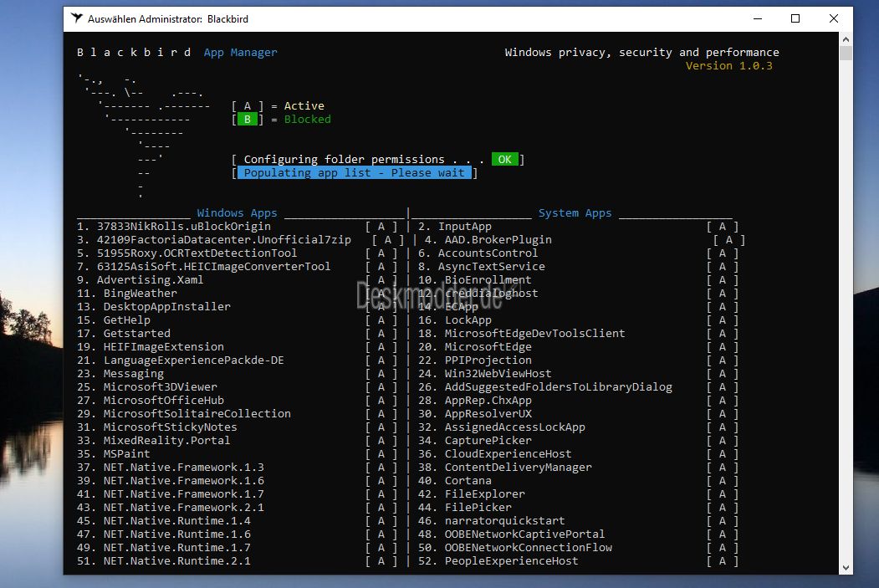Select the 'LockApp' entry

(468, 320)
